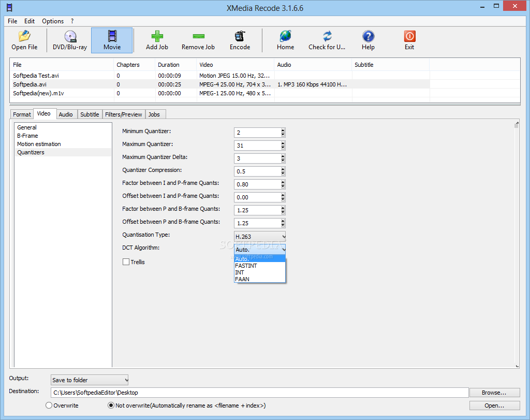Click the red Exit icon
The height and width of the screenshot is (420, 530).
pos(409,40)
